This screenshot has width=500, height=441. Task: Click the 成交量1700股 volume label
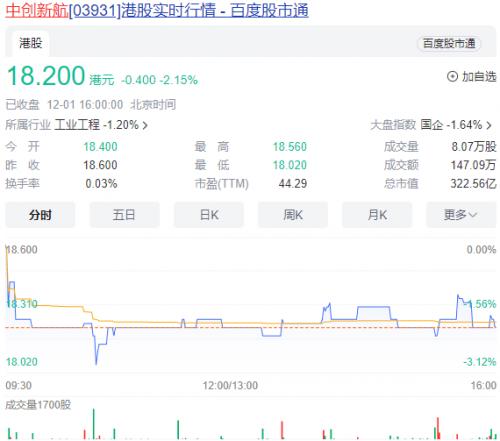38,405
